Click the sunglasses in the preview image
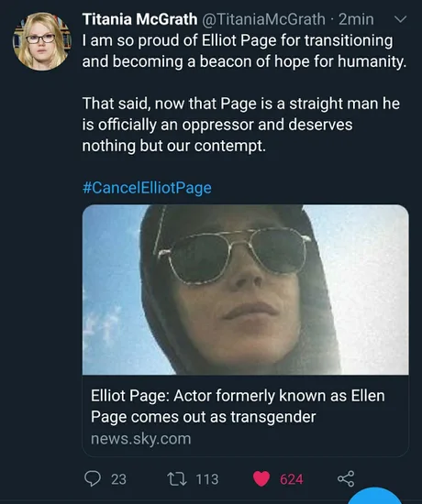The image size is (422, 504). (x=233, y=255)
